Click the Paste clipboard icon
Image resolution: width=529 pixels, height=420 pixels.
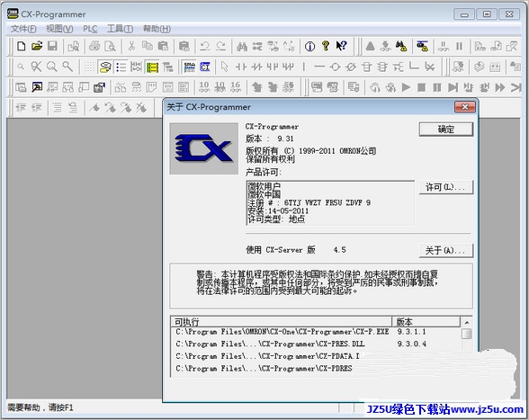163,46
